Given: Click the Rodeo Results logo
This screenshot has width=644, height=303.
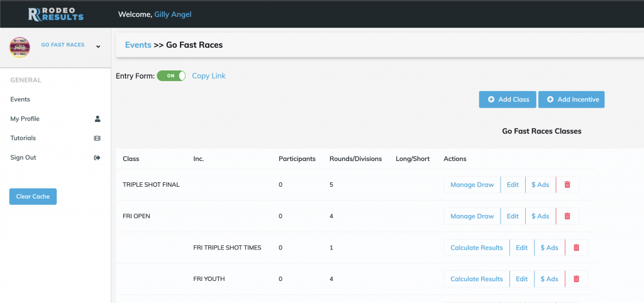Looking at the screenshot, I should [x=56, y=14].
